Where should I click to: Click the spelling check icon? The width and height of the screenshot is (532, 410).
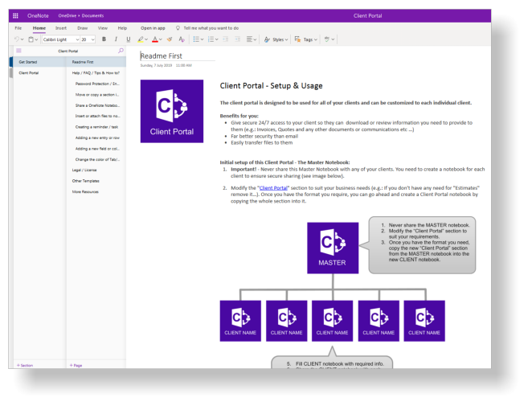pyautogui.click(x=327, y=39)
